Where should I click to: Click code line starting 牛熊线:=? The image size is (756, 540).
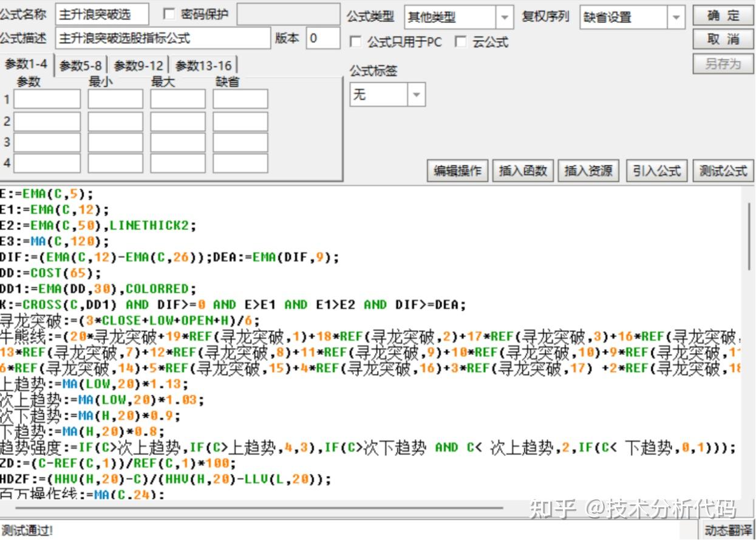[x=370, y=336]
